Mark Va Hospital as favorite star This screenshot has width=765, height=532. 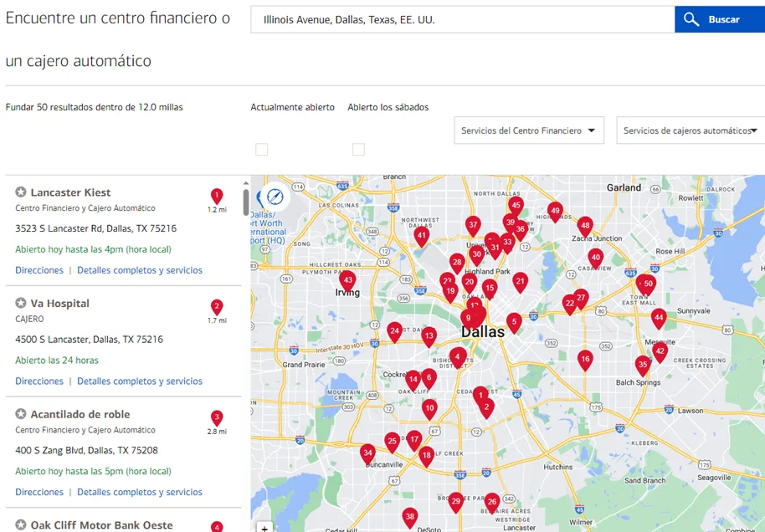point(20,304)
